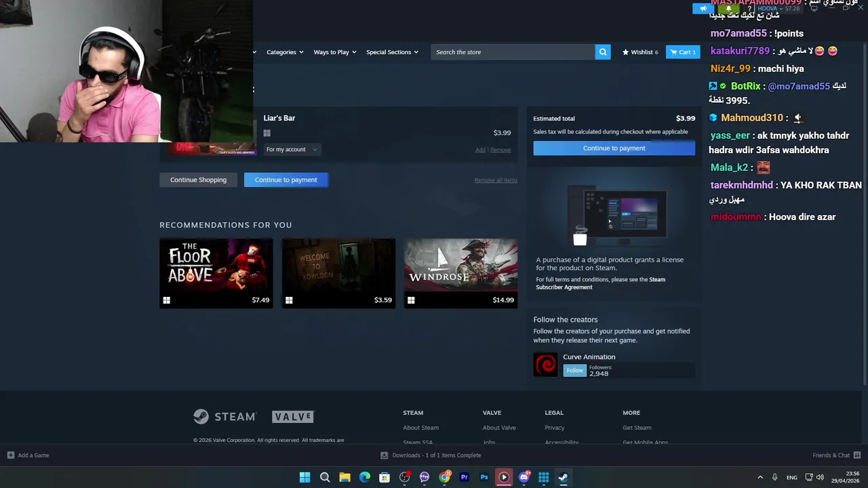
Task: Click Windows icon on Windrose card
Action: 411,300
